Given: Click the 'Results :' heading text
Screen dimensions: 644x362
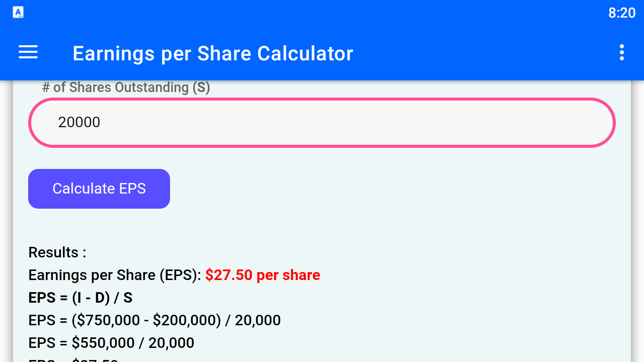Looking at the screenshot, I should pyautogui.click(x=57, y=252).
